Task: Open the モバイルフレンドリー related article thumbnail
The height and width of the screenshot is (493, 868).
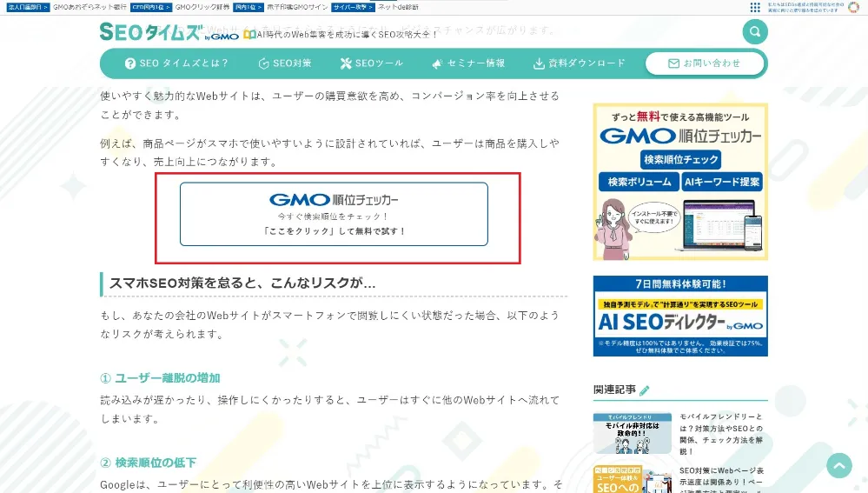Action: point(633,433)
